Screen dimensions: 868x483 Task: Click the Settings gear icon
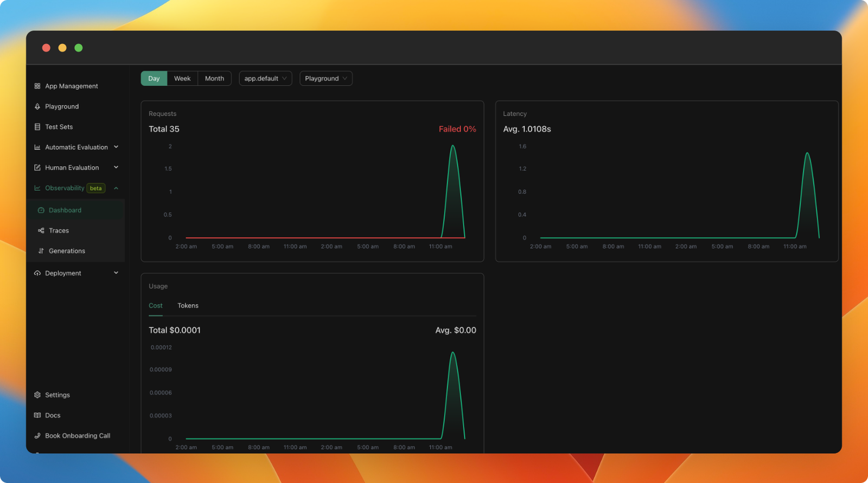coord(37,395)
